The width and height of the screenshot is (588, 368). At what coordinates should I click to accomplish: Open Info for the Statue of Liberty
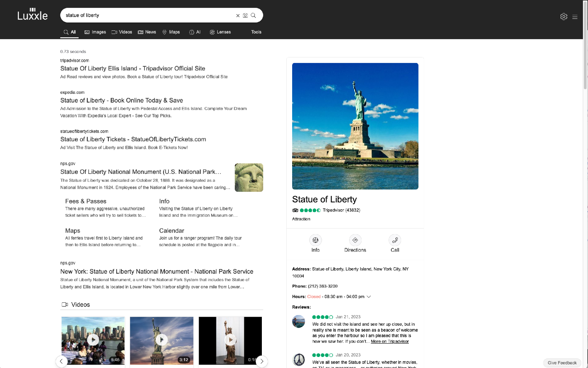(x=315, y=243)
